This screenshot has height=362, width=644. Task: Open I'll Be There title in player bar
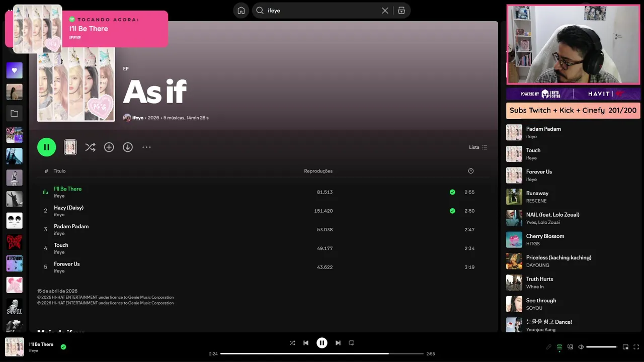pyautogui.click(x=41, y=344)
